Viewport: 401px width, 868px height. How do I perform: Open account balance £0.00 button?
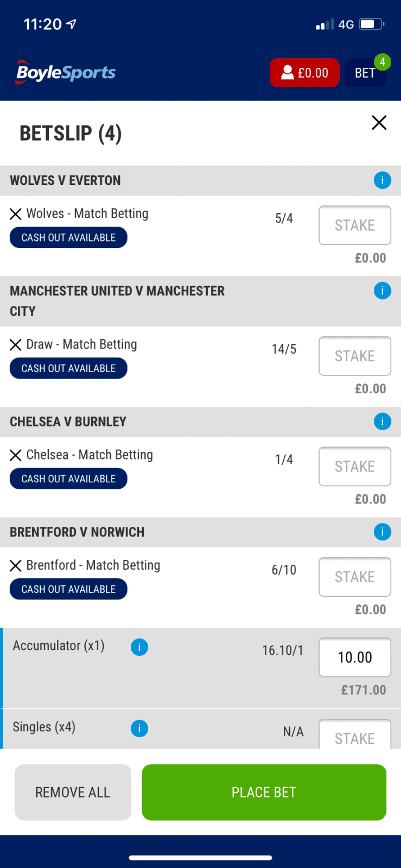click(x=304, y=73)
